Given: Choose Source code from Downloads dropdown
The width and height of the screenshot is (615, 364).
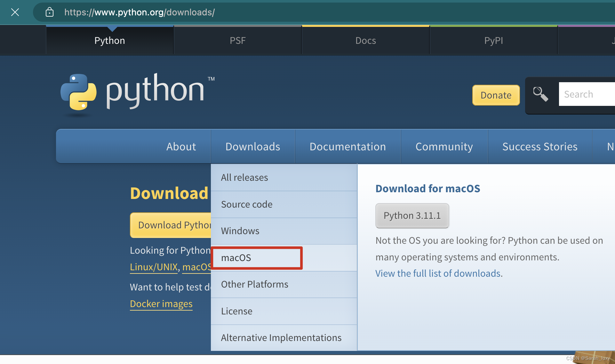Looking at the screenshot, I should [x=284, y=204].
